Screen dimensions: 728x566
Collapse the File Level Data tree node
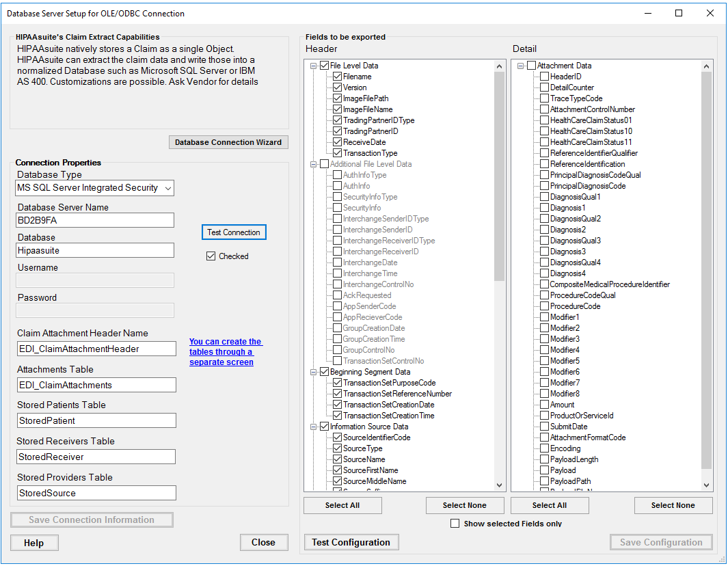314,66
